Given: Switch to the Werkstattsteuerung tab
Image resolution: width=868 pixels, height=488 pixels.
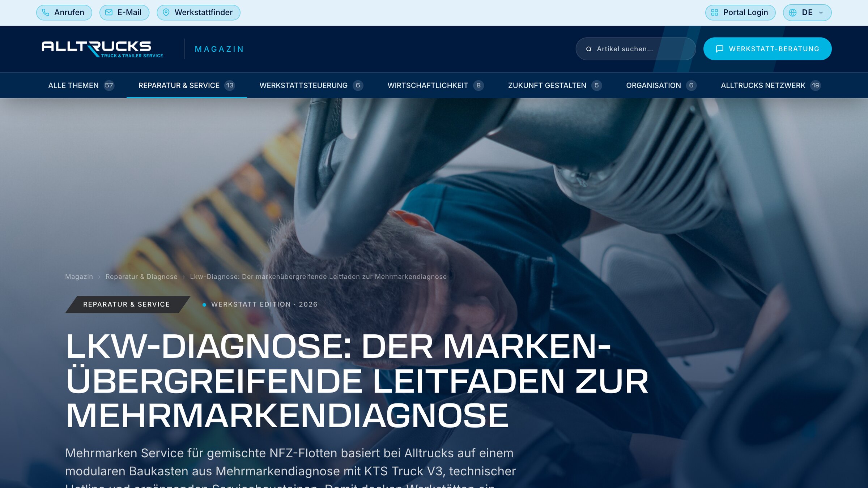Looking at the screenshot, I should click(311, 85).
